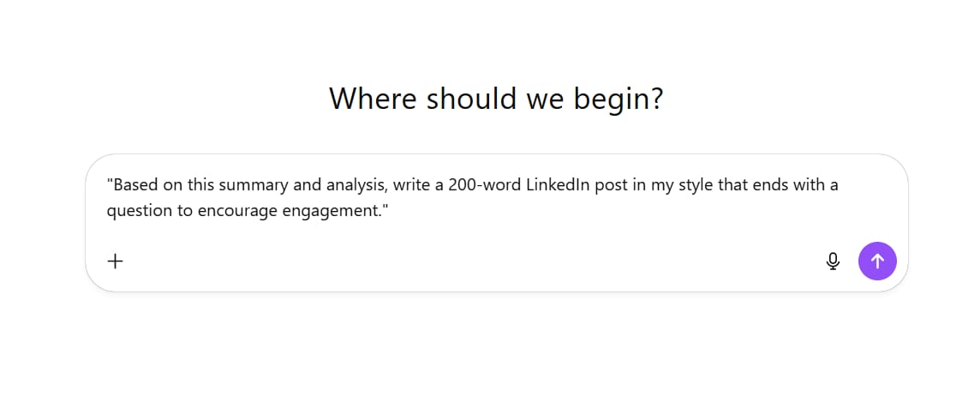Click the "Where should we begin?" heading
The image size is (980, 397).
tap(496, 99)
